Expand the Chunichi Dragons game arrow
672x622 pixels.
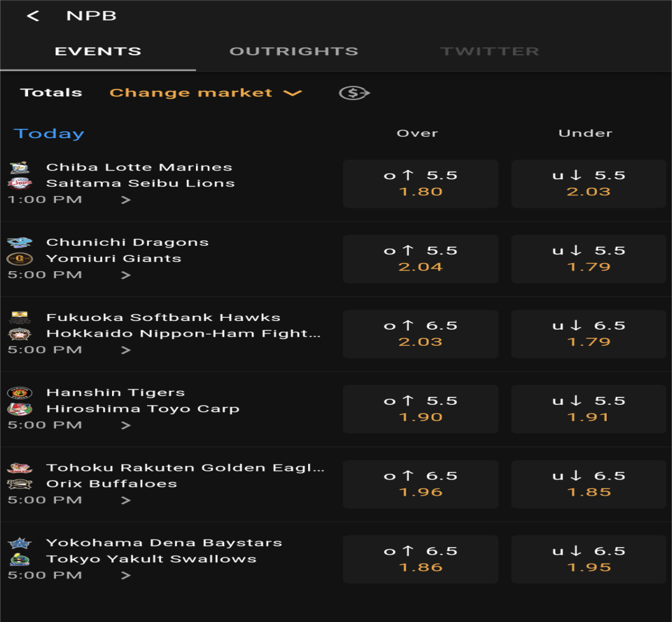click(126, 275)
